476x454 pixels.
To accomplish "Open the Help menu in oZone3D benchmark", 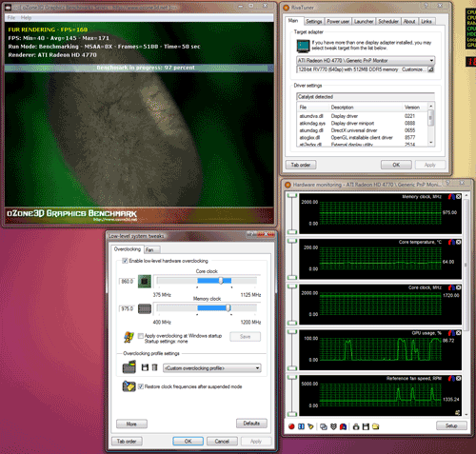I will coord(26,18).
